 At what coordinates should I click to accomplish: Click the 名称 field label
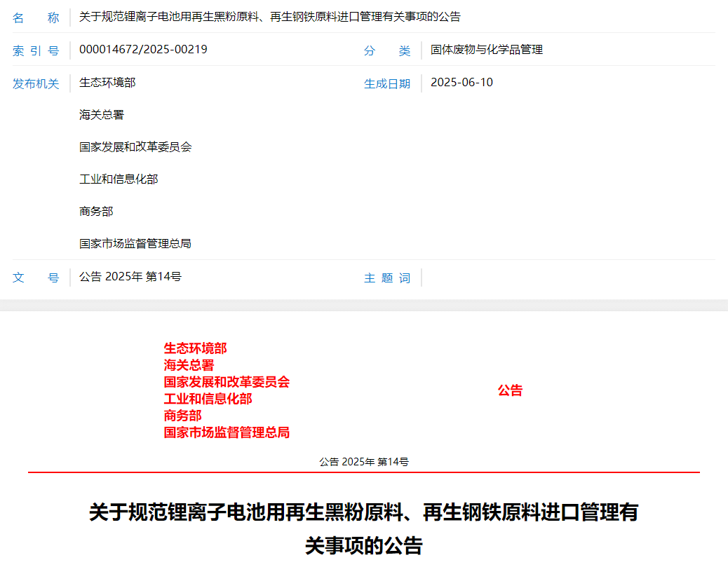tap(36, 18)
